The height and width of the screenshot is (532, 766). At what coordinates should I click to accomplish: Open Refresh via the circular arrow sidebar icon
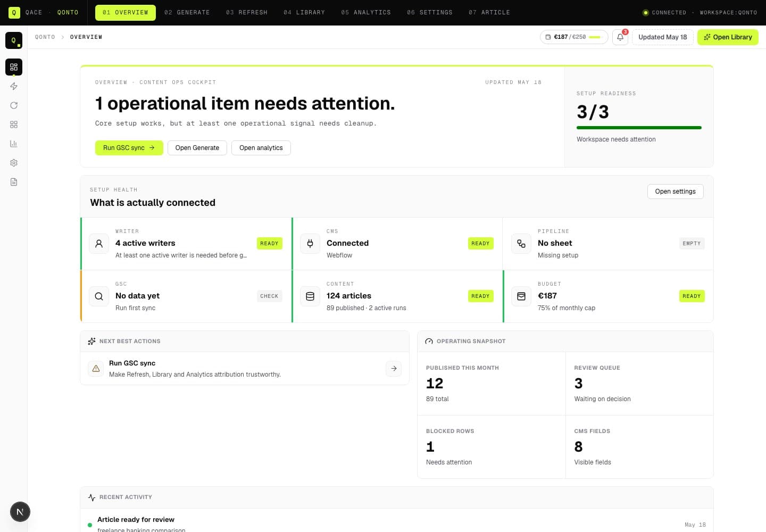tap(14, 105)
